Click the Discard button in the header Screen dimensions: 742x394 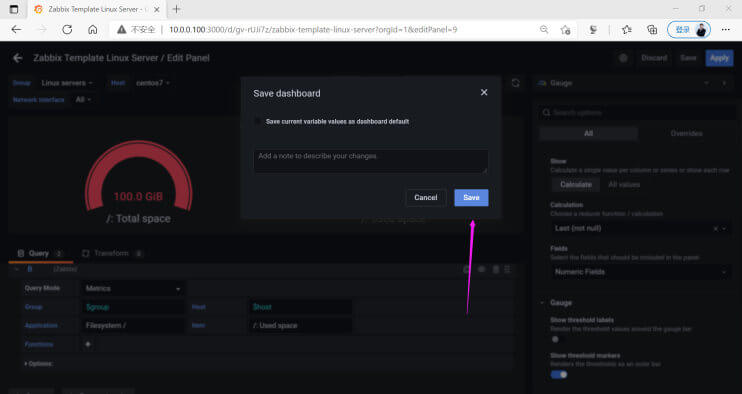click(654, 58)
